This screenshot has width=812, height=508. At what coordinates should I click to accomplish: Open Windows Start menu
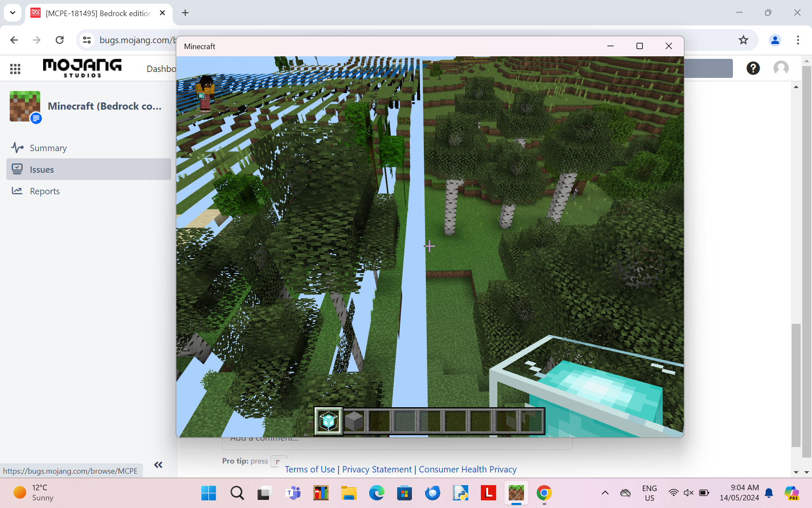pyautogui.click(x=208, y=493)
